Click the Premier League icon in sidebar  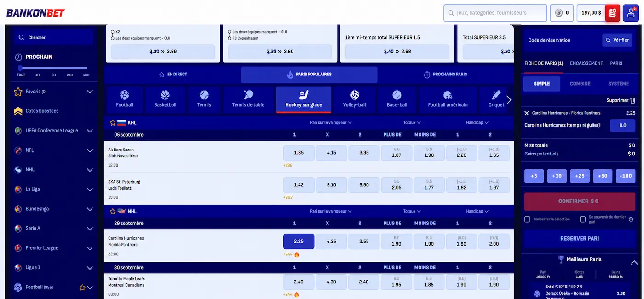coord(18,248)
